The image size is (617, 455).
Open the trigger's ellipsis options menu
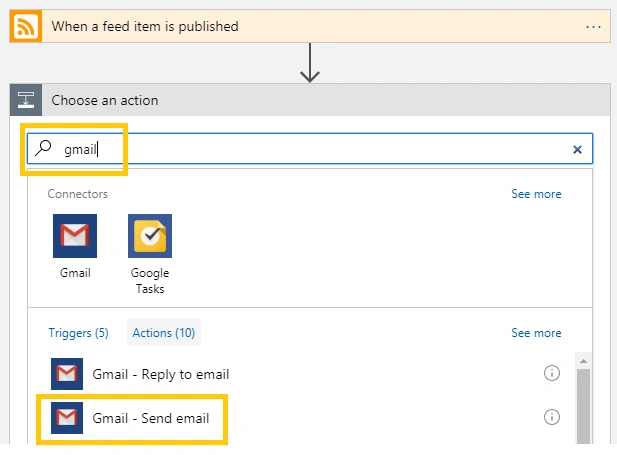point(593,27)
